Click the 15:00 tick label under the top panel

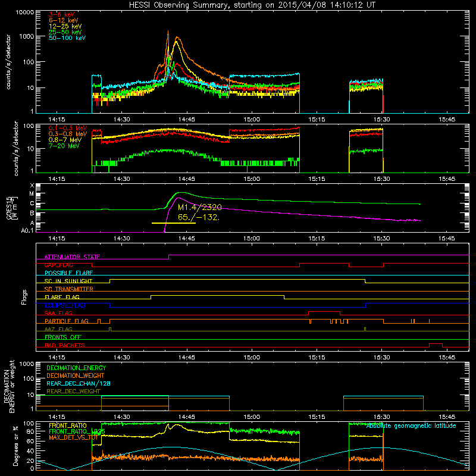tap(252, 120)
